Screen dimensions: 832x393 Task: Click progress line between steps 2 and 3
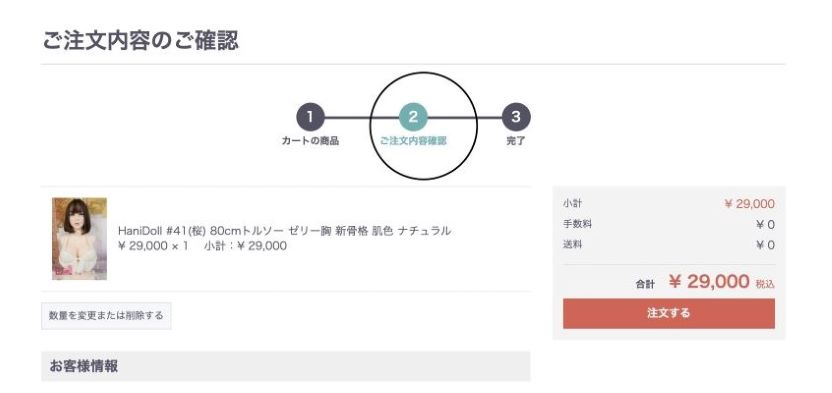464,117
